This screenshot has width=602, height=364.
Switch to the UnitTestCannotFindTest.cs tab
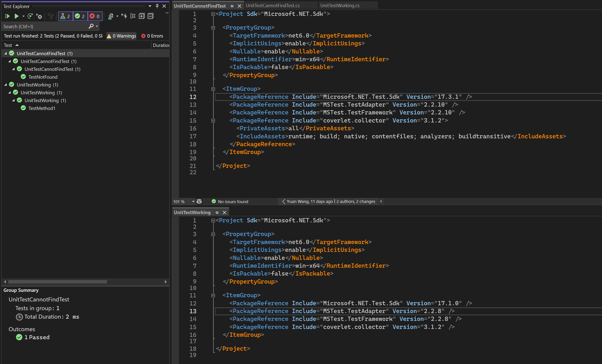[273, 5]
